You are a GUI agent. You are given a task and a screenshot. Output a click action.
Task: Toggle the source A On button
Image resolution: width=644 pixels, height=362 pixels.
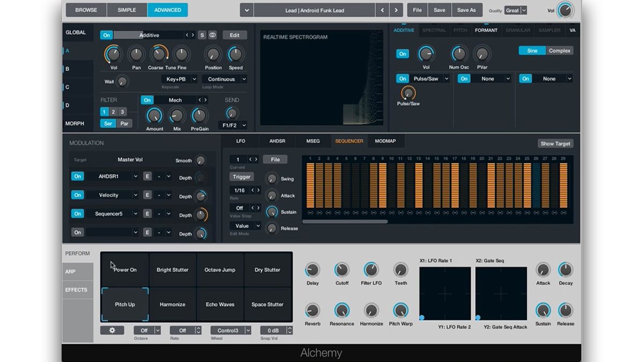(106, 35)
